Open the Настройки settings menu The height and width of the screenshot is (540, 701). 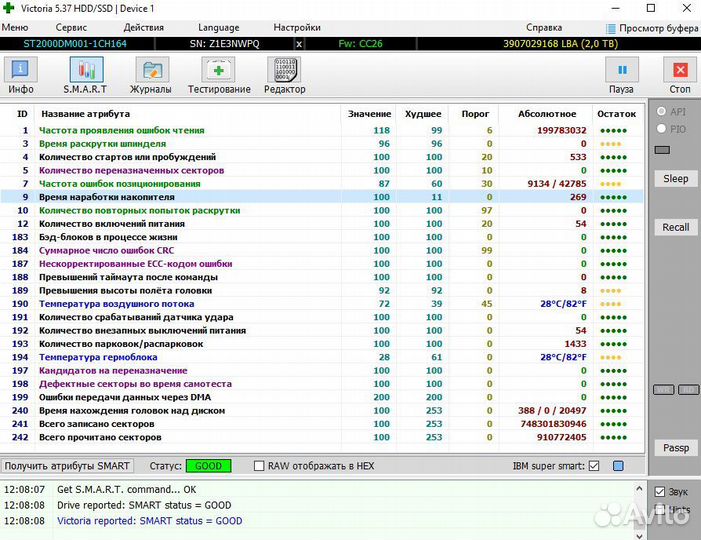297,28
